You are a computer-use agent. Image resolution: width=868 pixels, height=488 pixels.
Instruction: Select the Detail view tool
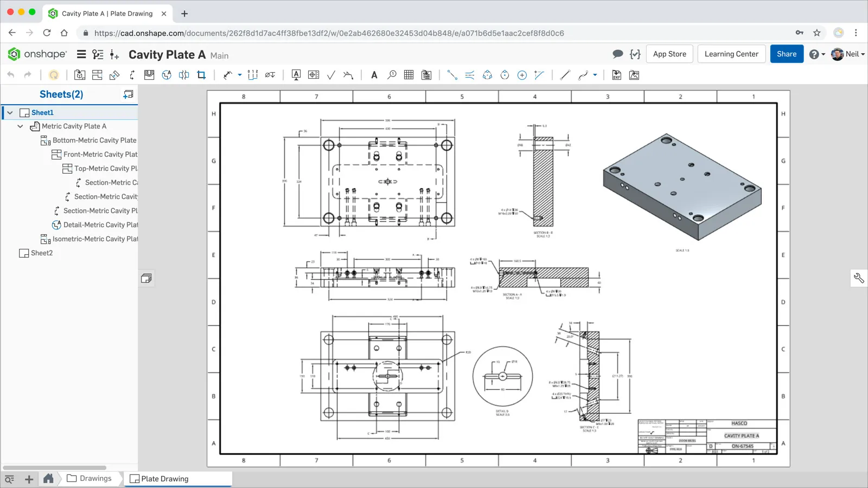[167, 75]
